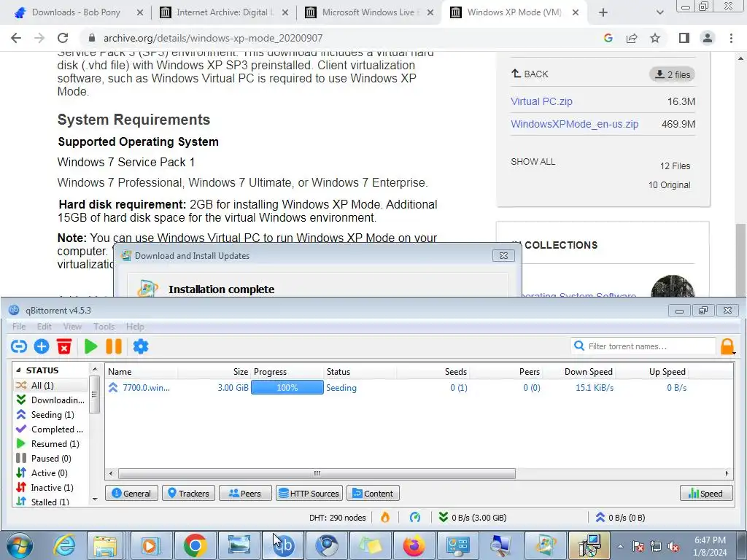The image size is (747, 560).
Task: Open qBittorrent options gear icon
Action: tap(141, 346)
